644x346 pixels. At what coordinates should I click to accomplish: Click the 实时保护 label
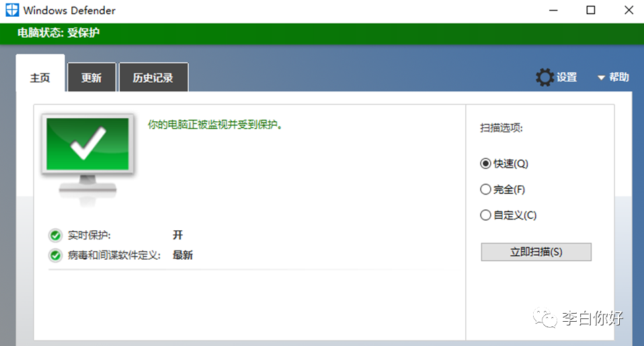89,236
